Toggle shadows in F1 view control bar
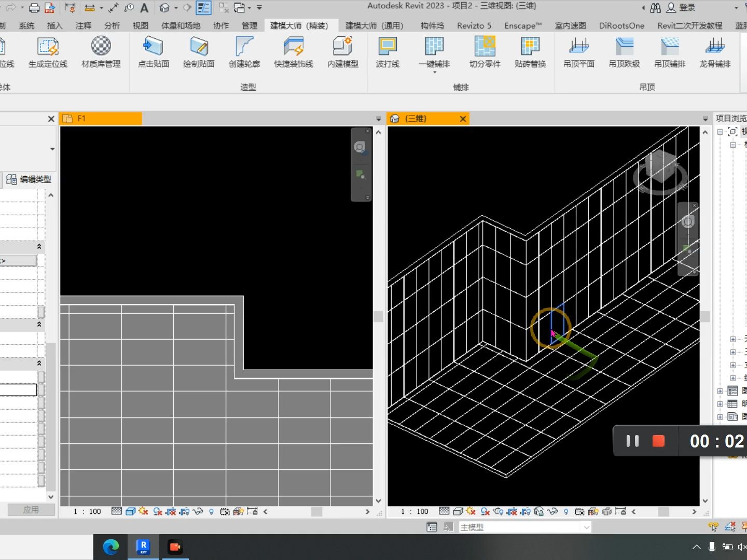The height and width of the screenshot is (560, 747). pos(158,511)
